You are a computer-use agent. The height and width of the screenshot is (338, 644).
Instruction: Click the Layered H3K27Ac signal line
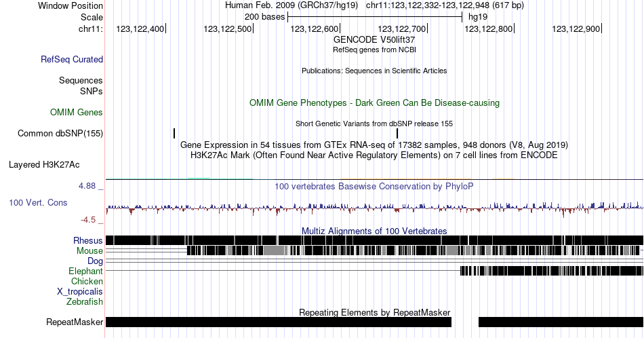click(x=375, y=179)
